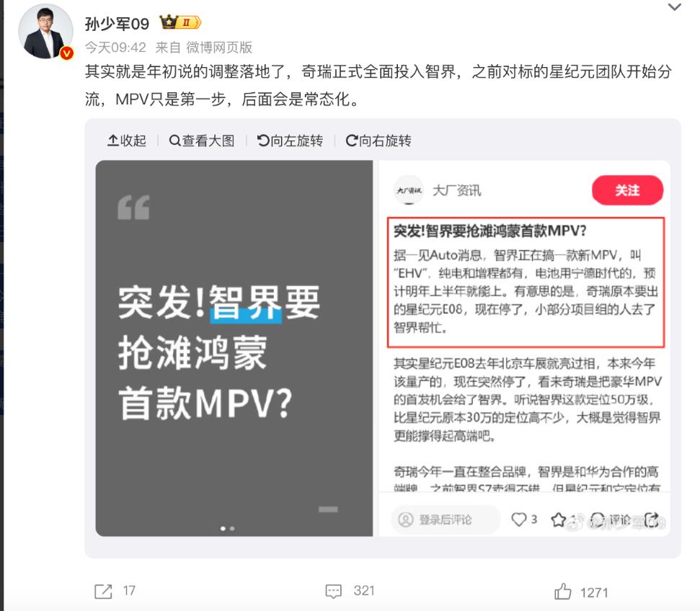Viewport: 700px width, 611px height.
Task: Open the 大厂资讯 account avatar
Action: (x=409, y=190)
